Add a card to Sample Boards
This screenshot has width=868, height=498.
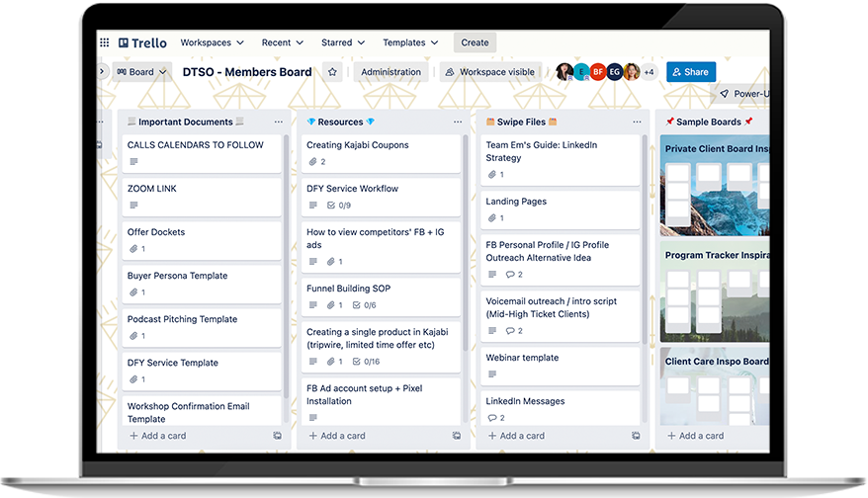click(696, 436)
